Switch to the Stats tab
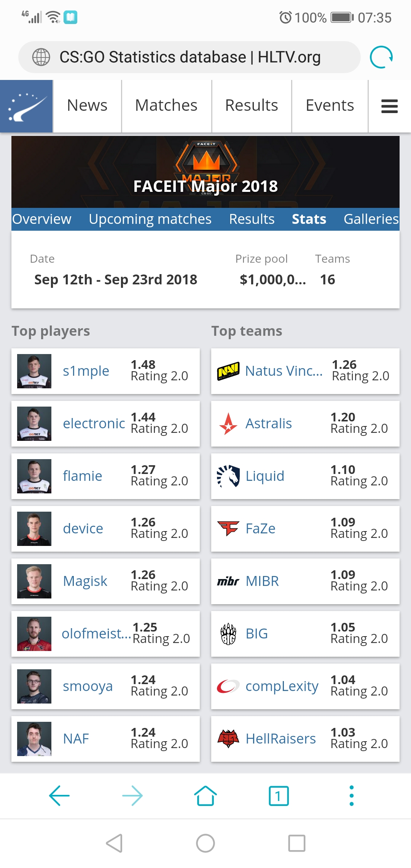Image resolution: width=411 pixels, height=868 pixels. tap(309, 219)
